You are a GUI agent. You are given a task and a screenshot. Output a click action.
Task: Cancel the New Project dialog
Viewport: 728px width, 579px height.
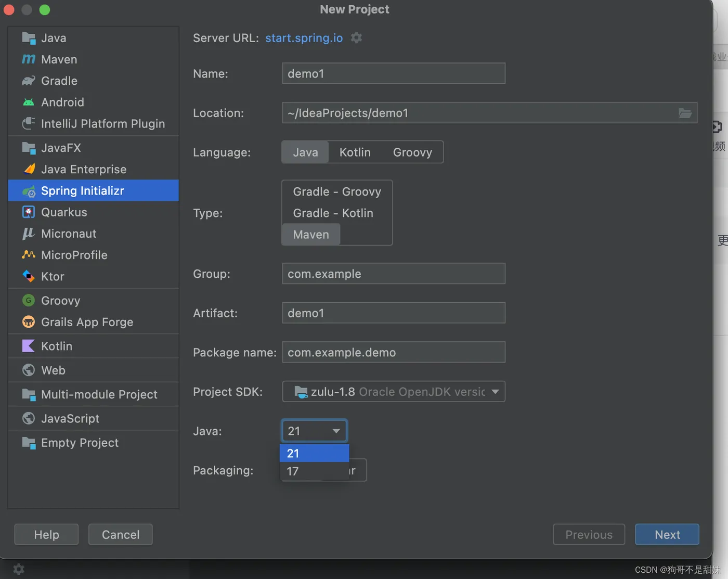[121, 535]
